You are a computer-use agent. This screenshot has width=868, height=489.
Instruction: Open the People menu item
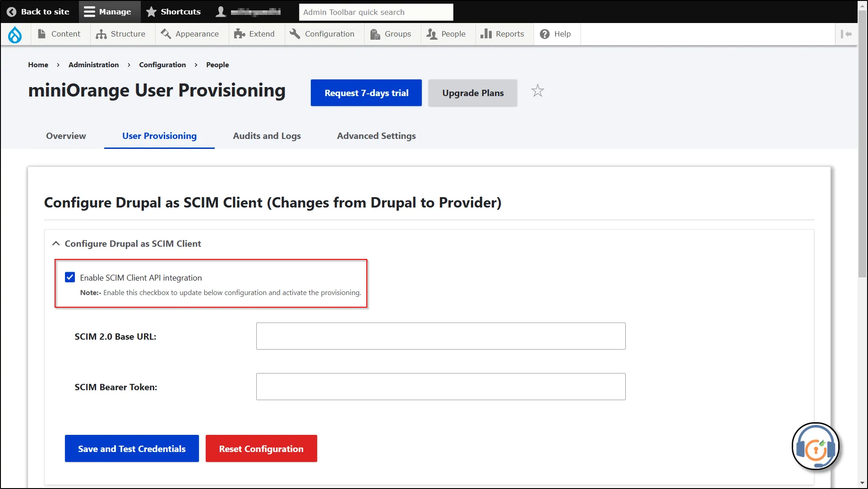click(x=448, y=34)
